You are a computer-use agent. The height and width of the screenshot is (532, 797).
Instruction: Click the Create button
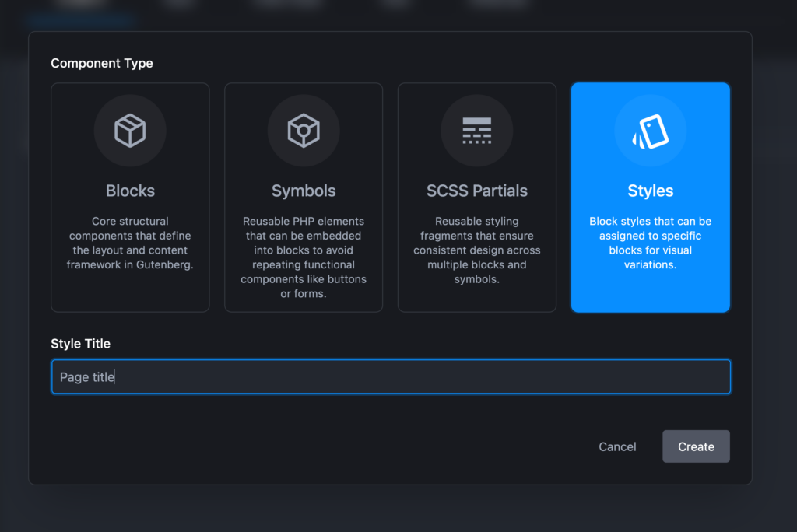point(696,446)
